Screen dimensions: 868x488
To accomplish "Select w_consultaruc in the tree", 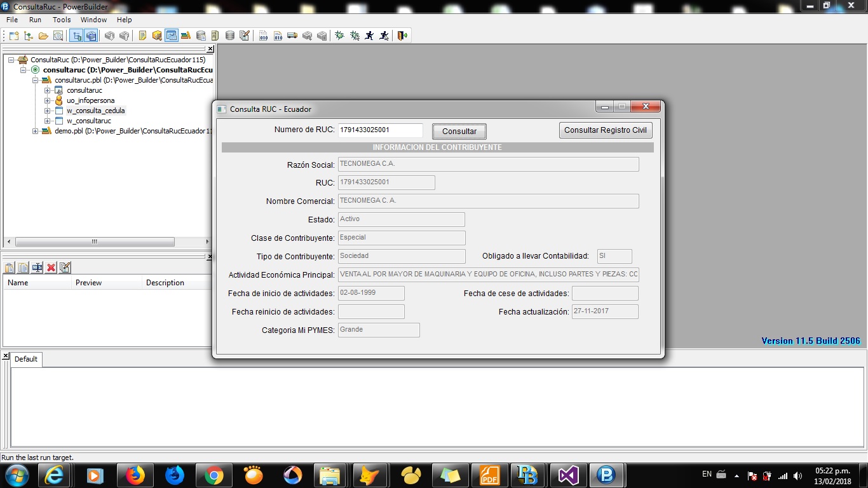I will pos(89,121).
